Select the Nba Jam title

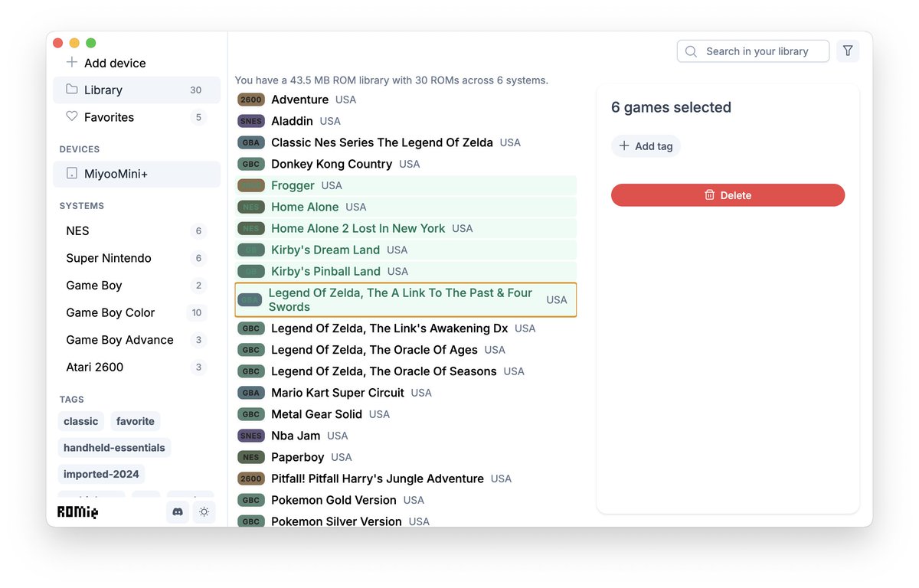[x=296, y=436]
